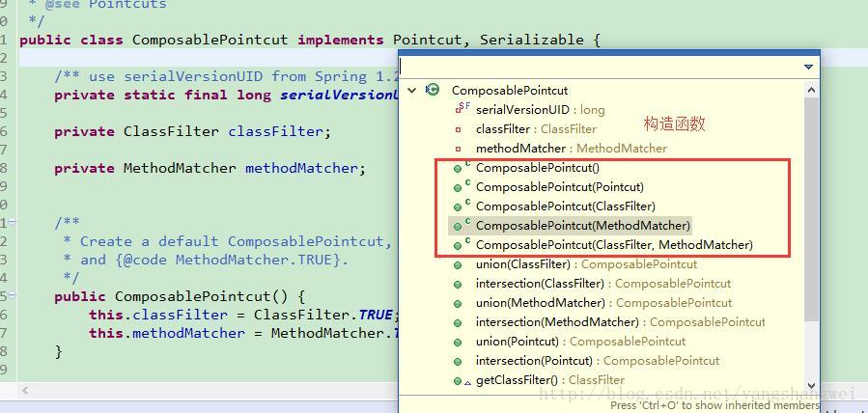Collapse the Javadoc comment fold above constructor

(x=10, y=223)
